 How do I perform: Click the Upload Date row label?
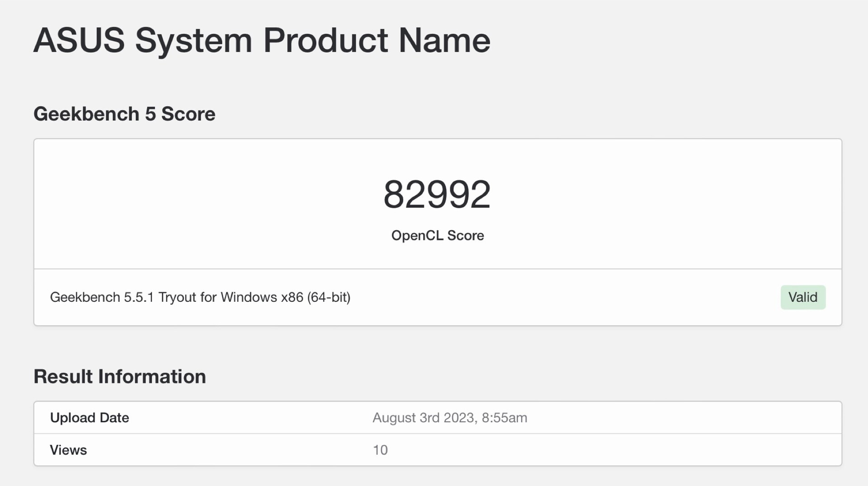(90, 418)
